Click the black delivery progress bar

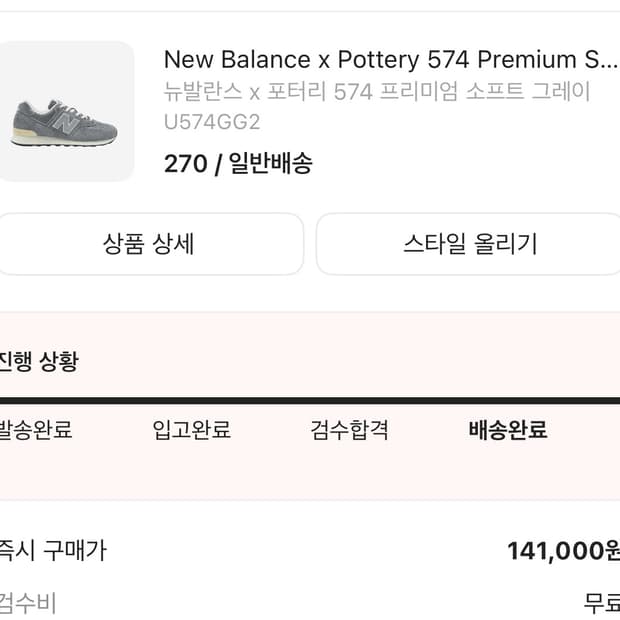point(310,400)
